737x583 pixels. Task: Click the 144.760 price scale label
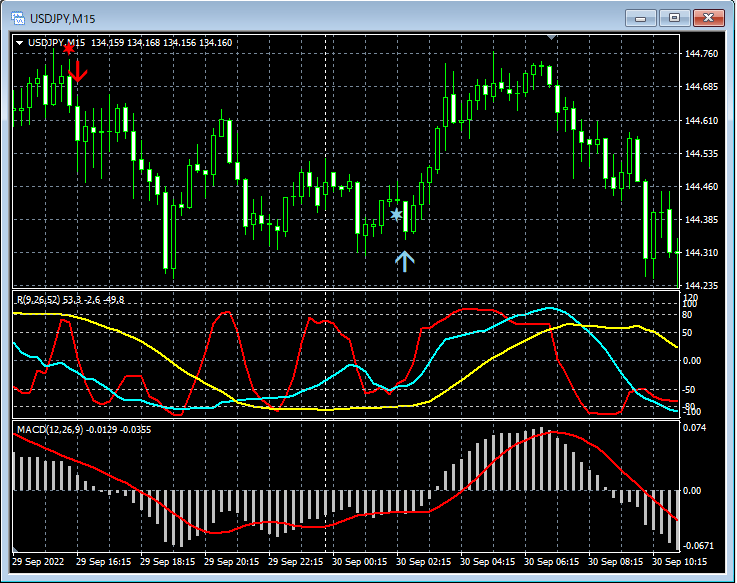click(700, 54)
